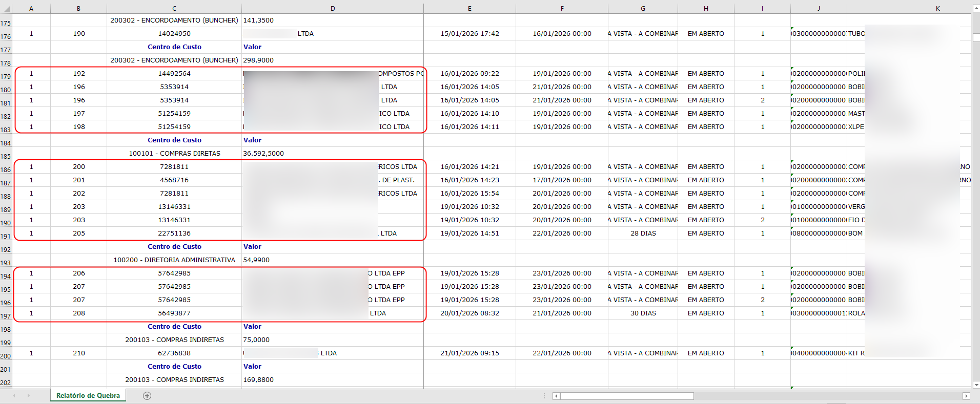The image size is (980, 404).
Task: Click the tab bar split handle dots
Action: (x=544, y=396)
